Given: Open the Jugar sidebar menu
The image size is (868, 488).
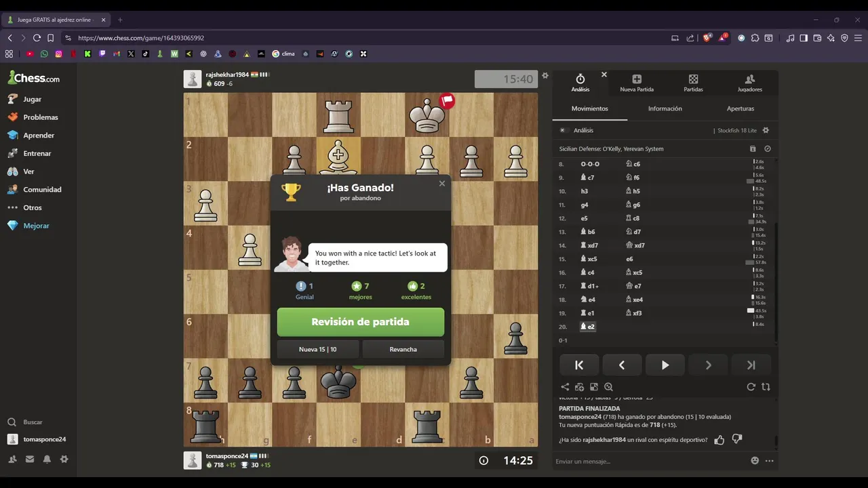Looking at the screenshot, I should [25, 99].
